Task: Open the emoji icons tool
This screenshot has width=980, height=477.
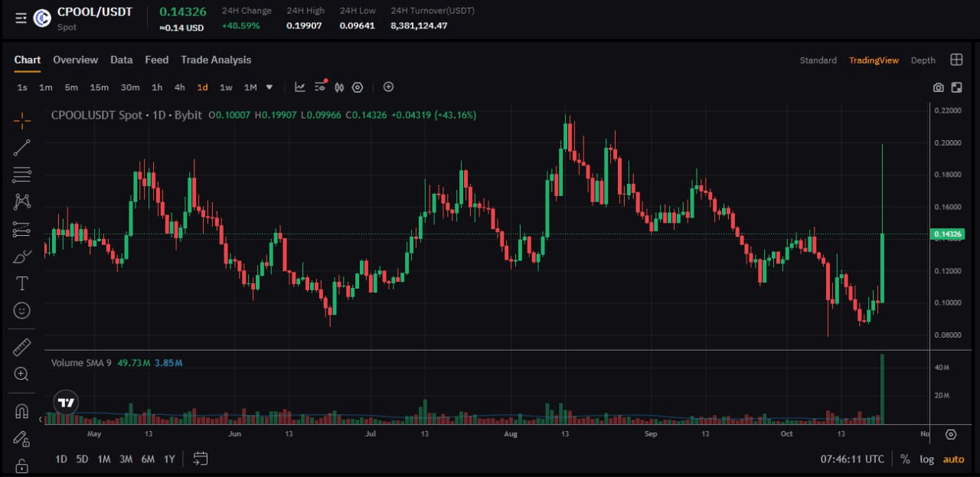Action: (22, 310)
